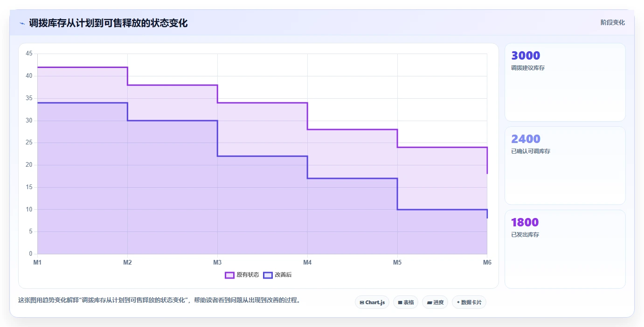Click the M4 x-axis label
The image size is (644, 327).
click(307, 262)
